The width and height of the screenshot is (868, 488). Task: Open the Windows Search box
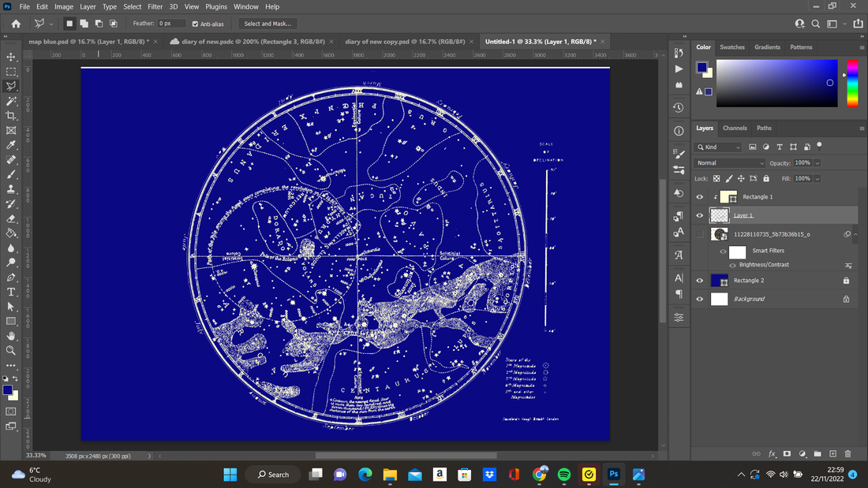(x=274, y=475)
